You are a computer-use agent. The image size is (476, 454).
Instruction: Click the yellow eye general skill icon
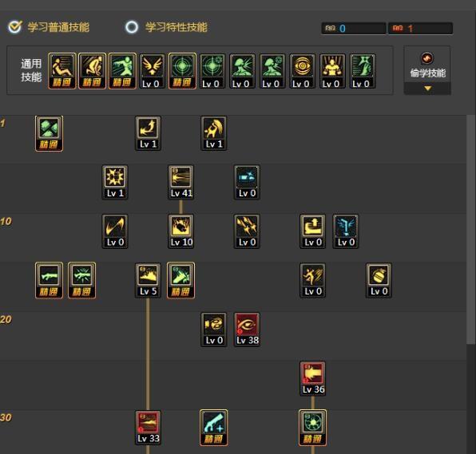pyautogui.click(x=302, y=71)
